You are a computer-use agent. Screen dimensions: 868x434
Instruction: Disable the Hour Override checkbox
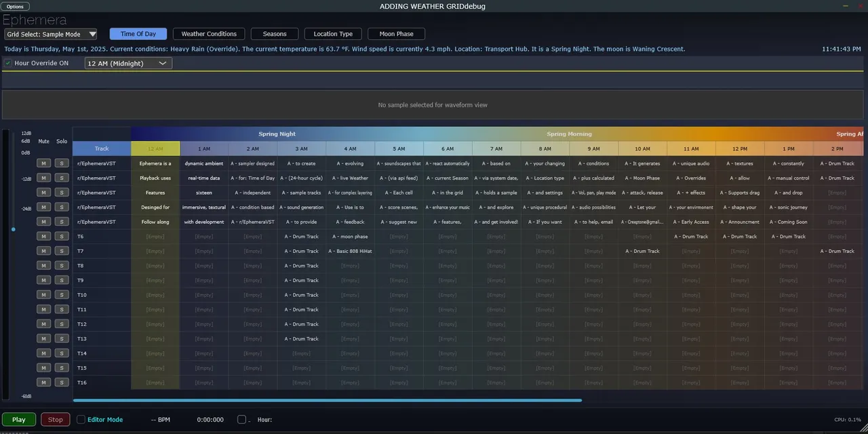point(8,63)
